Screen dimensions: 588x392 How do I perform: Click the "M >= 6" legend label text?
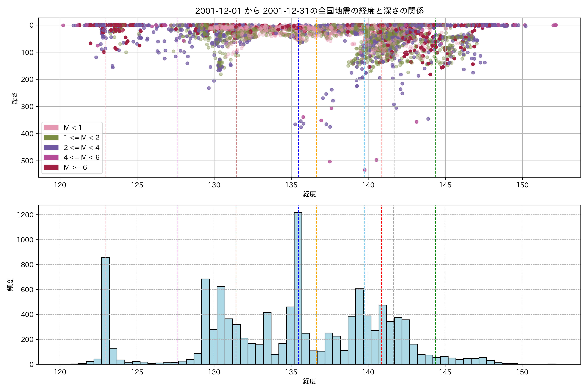pyautogui.click(x=75, y=168)
